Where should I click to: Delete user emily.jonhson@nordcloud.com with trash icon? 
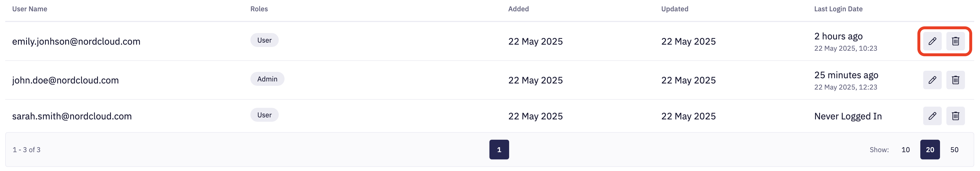[955, 41]
